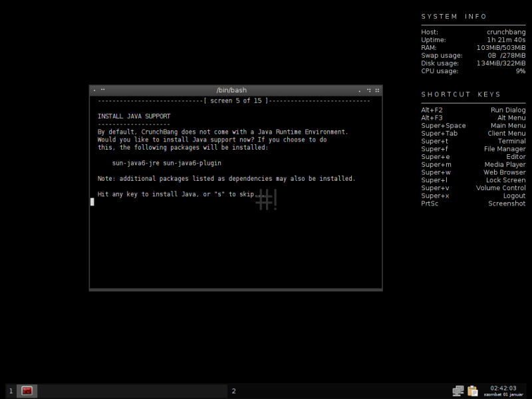Click the line starting "By default, CrunchBang"
Image resolution: width=532 pixels, height=399 pixels.
[223, 132]
